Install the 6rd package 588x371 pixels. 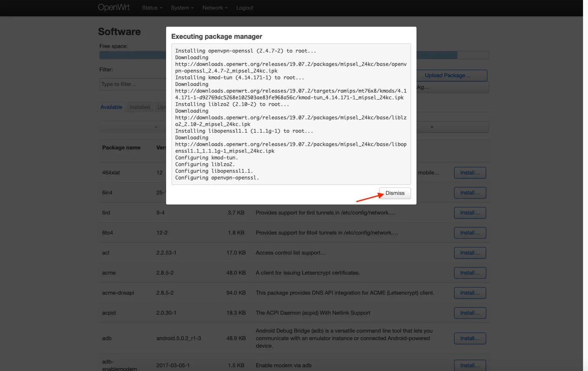[470, 213]
